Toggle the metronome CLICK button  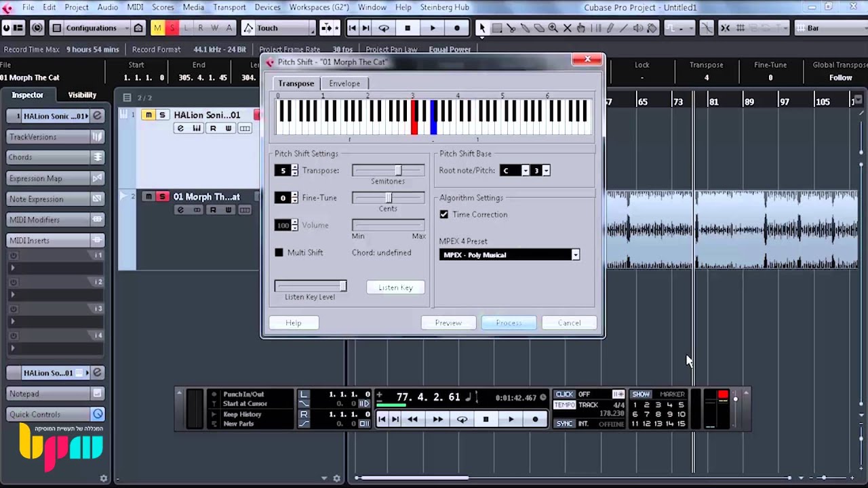[564, 394]
